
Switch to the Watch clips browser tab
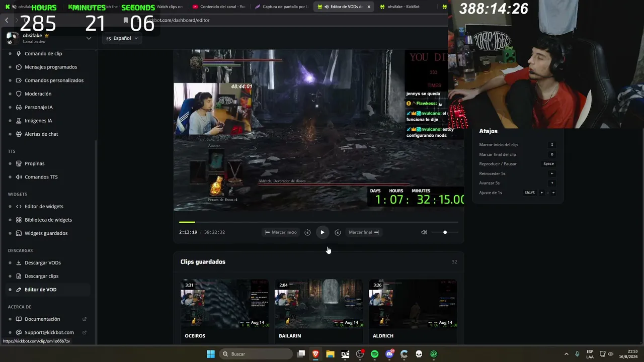[x=169, y=7]
